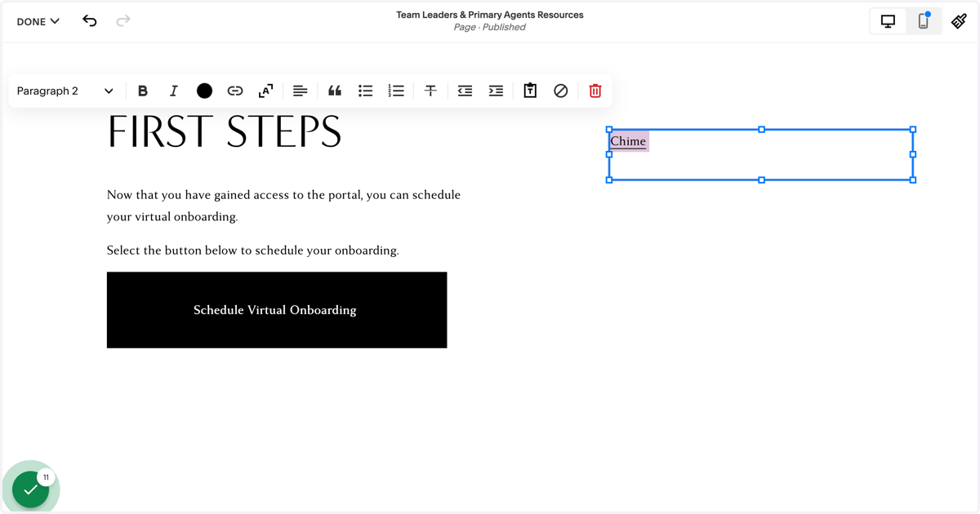Paste as plain text via clipboard icon
Viewport: 980px width, 514px height.
point(530,91)
